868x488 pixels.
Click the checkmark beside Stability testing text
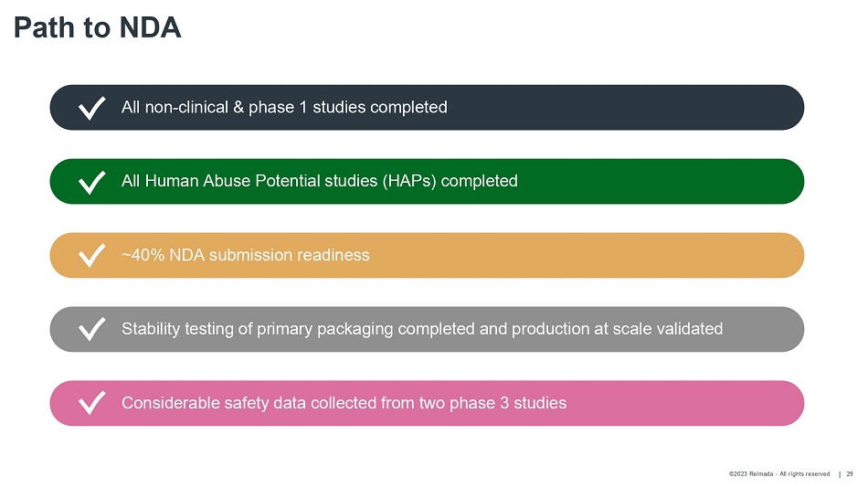91,330
